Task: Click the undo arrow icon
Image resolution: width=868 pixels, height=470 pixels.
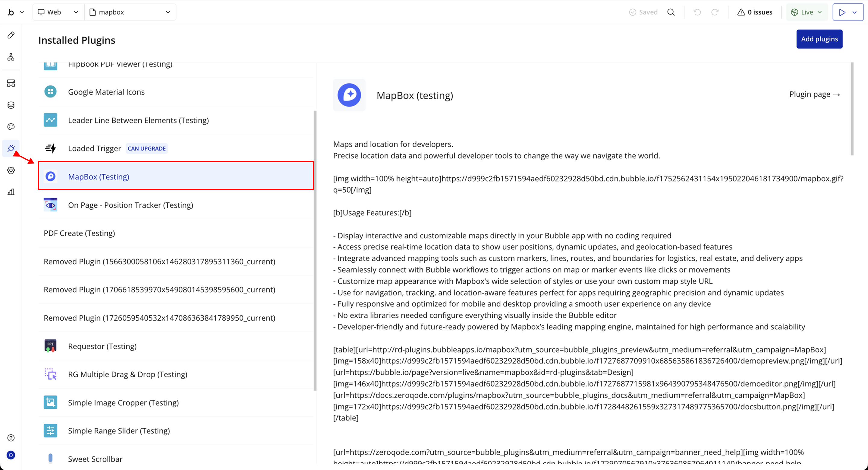Action: pos(697,12)
